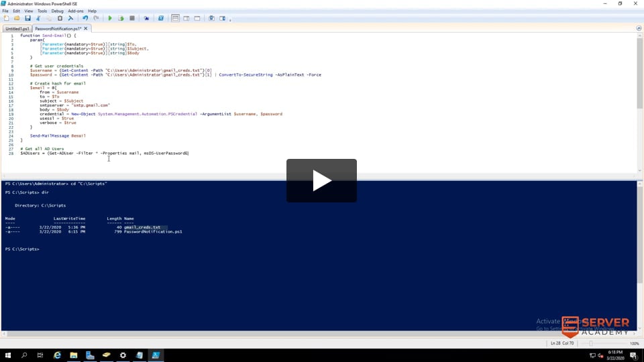This screenshot has width=644, height=362.
Task: Show script pane on top layout
Action: (x=176, y=18)
